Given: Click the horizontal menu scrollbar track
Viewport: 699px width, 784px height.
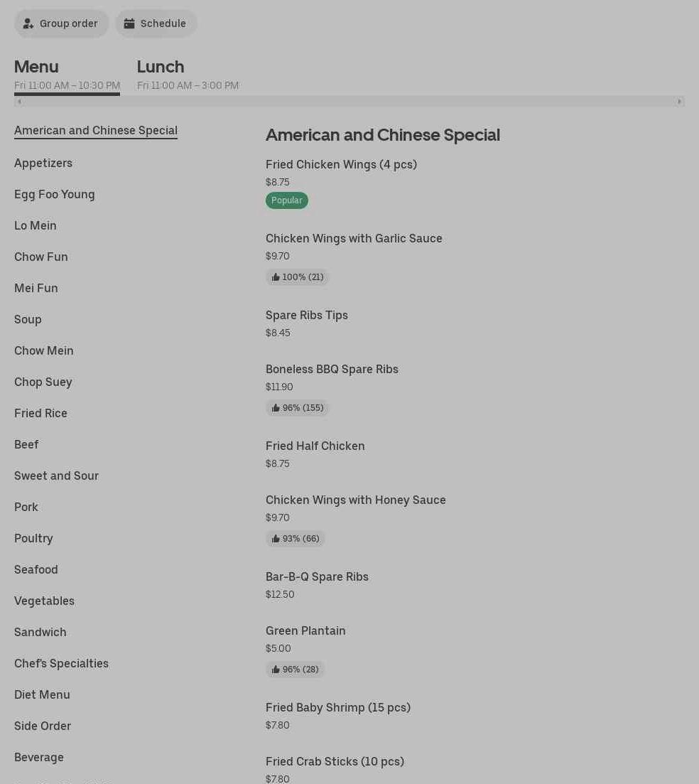Looking at the screenshot, I should click(x=348, y=102).
